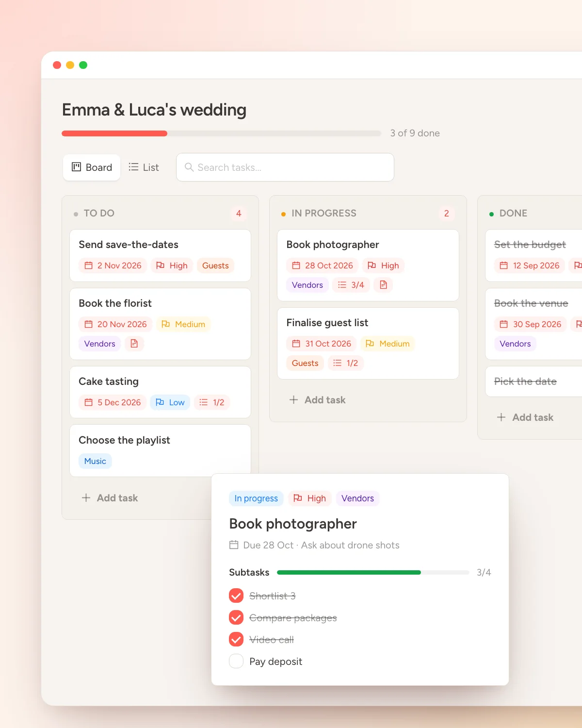This screenshot has width=582, height=728.
Task: Check the Pay deposit subtask
Action: click(x=236, y=661)
